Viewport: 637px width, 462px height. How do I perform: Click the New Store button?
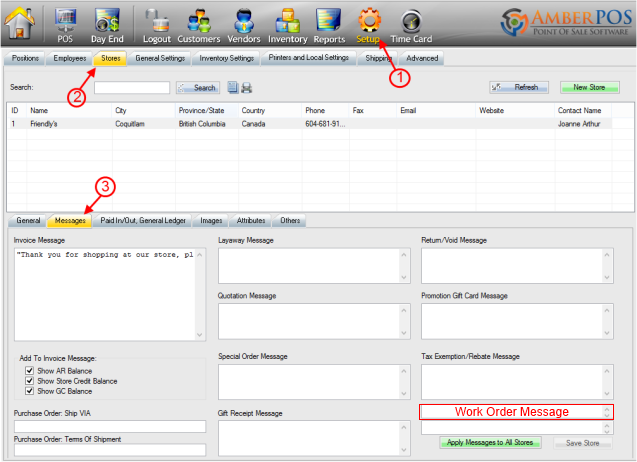coord(589,87)
